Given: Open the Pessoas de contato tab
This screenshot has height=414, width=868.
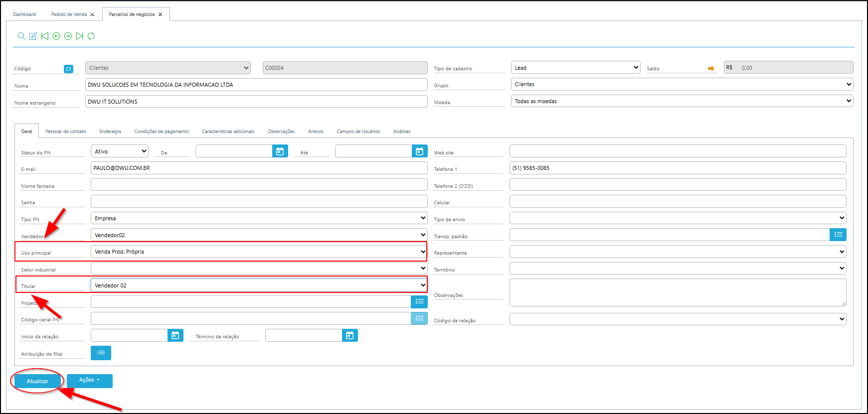Looking at the screenshot, I should (x=66, y=132).
